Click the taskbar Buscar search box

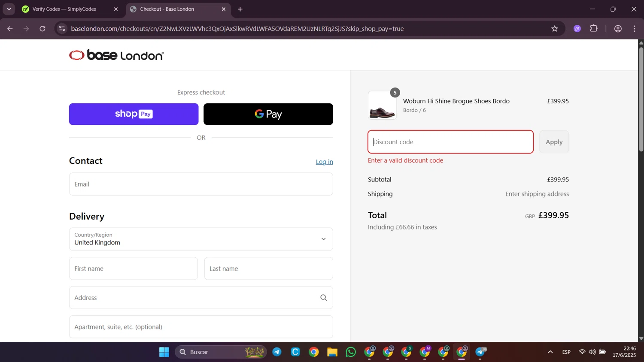coord(221,352)
